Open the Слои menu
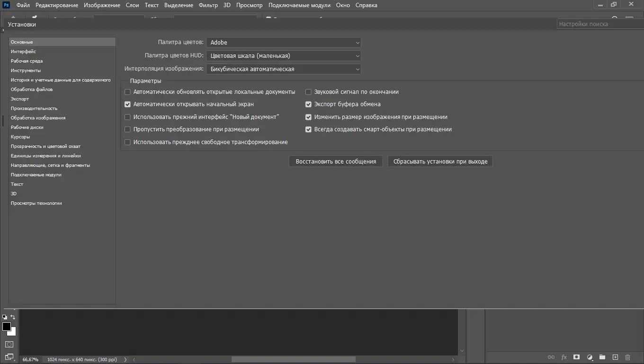The image size is (644, 364). 133,5
